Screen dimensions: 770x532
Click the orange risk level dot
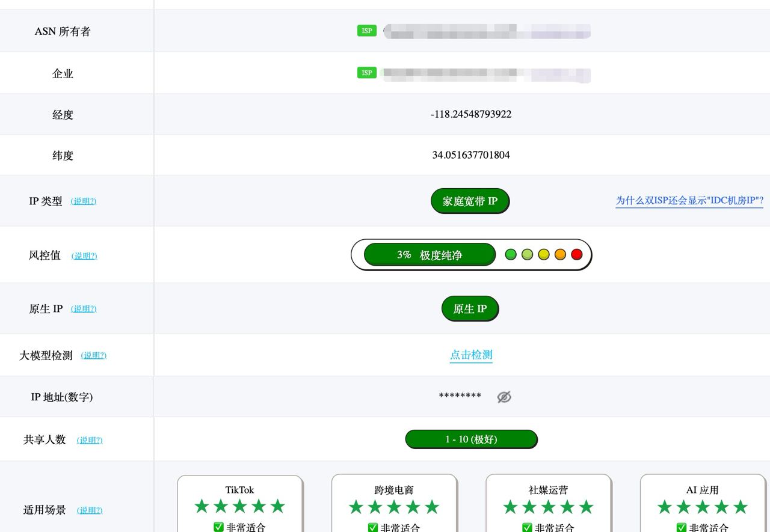tap(560, 255)
